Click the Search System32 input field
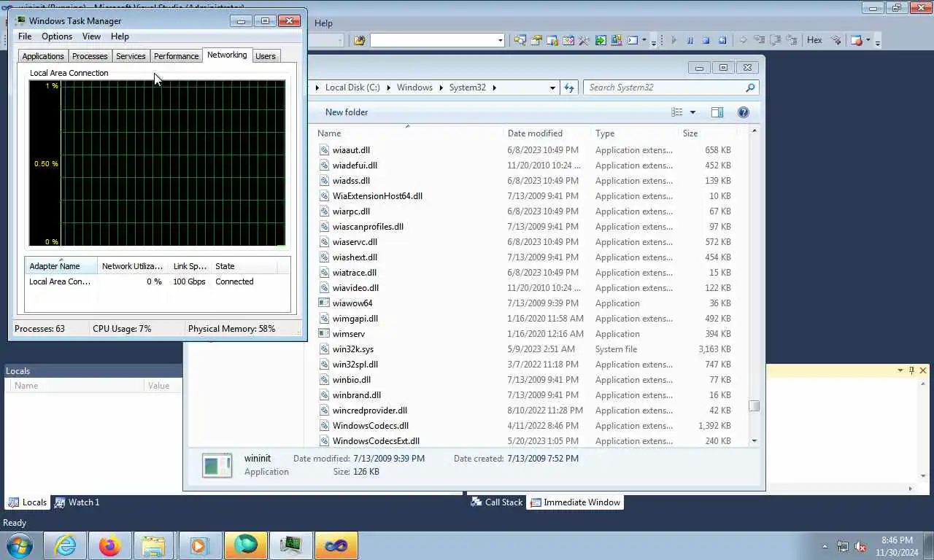The width and height of the screenshot is (934, 560). pos(664,87)
